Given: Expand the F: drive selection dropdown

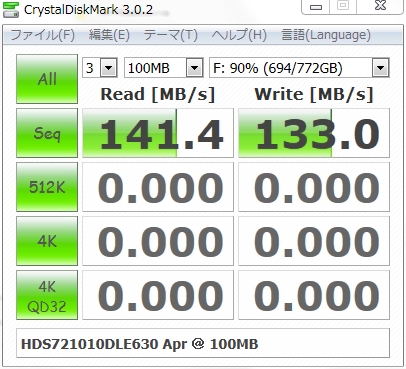Looking at the screenshot, I should point(380,68).
